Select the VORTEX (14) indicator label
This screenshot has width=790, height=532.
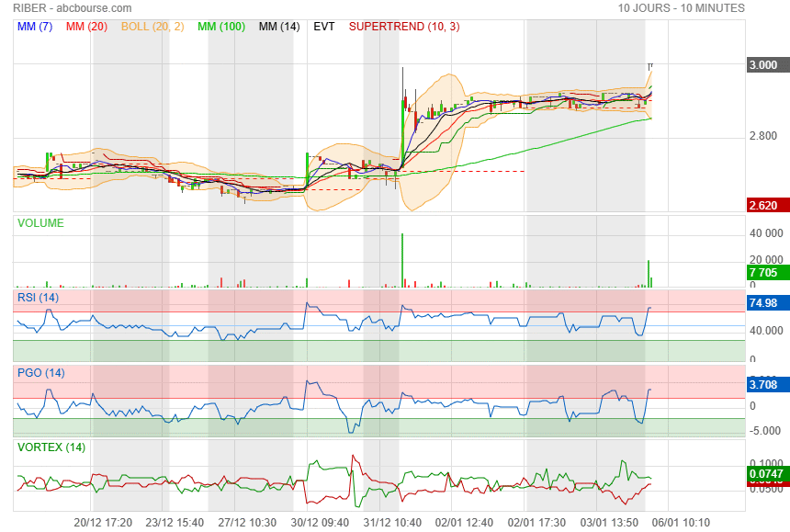tap(52, 447)
